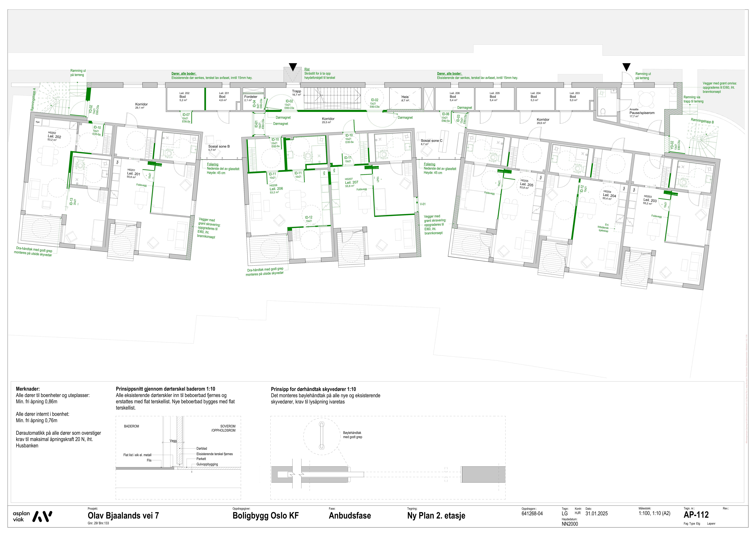Click the "Rømningstrapp A" label
The image size is (756, 535).
tap(33, 99)
